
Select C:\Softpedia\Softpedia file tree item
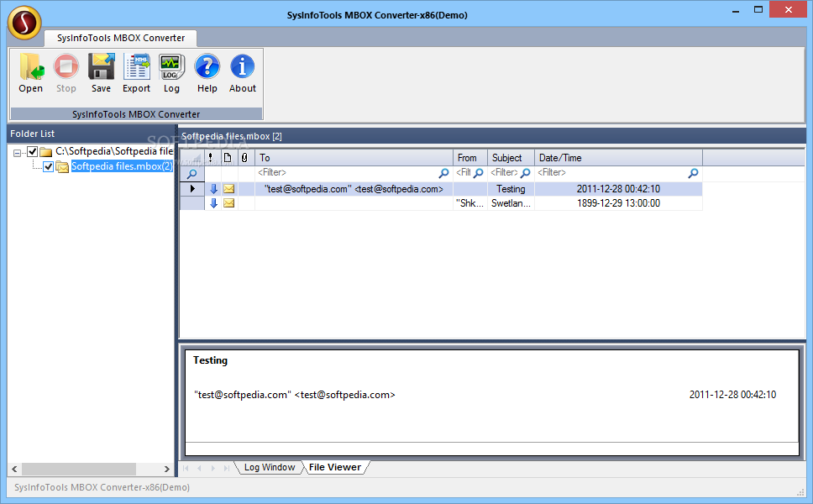tap(114, 151)
